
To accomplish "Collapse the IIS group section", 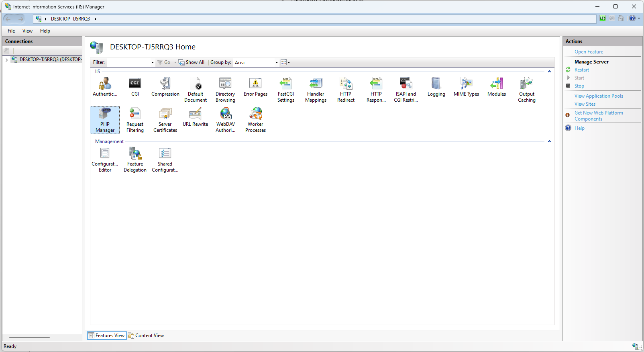I will 549,72.
